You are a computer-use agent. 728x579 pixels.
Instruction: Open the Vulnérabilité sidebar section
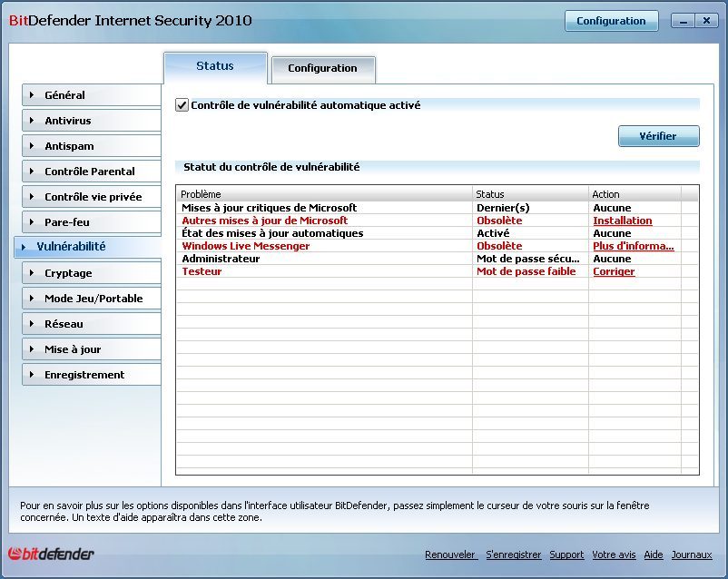(88, 247)
